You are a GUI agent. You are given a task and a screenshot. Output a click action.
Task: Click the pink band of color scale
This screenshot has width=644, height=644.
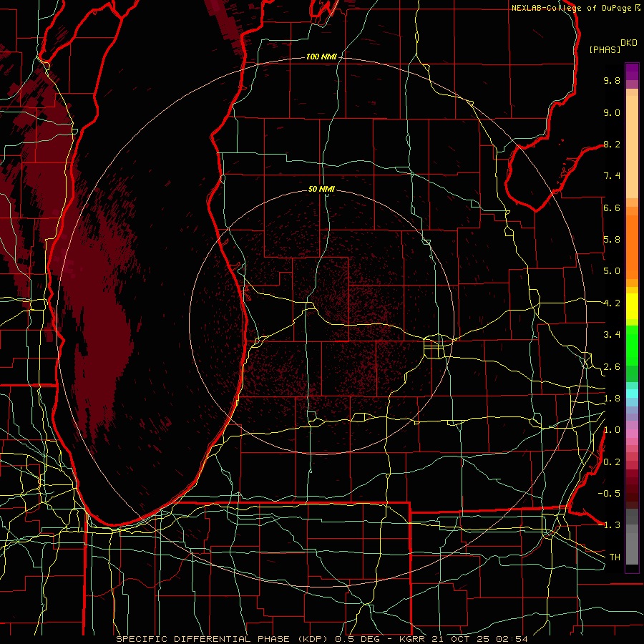(x=632, y=434)
